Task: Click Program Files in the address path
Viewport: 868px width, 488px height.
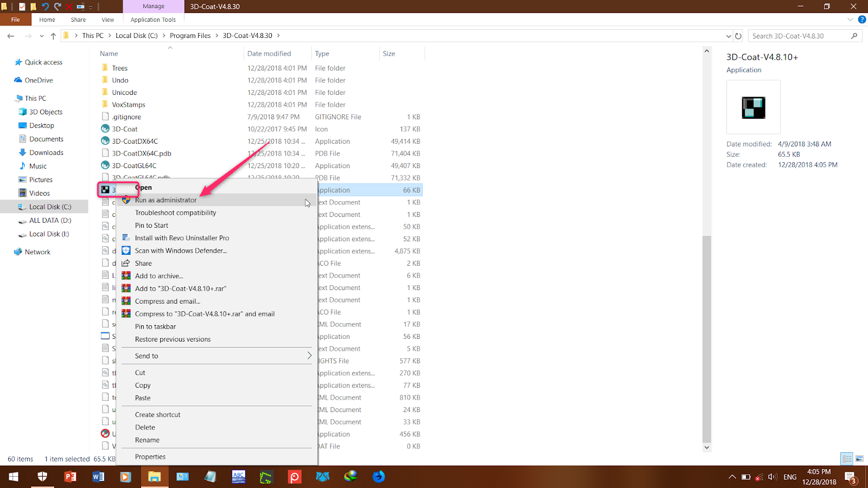Action: tap(190, 36)
